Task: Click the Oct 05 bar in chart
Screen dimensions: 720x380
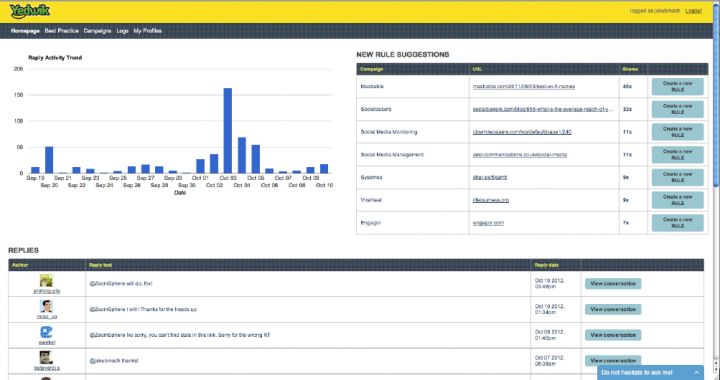Action: click(x=255, y=159)
